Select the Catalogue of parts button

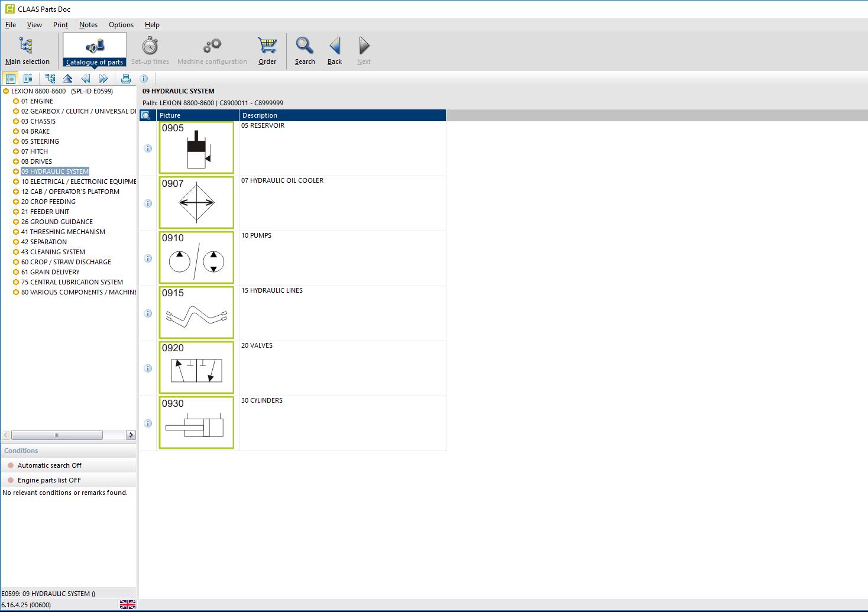[95, 50]
